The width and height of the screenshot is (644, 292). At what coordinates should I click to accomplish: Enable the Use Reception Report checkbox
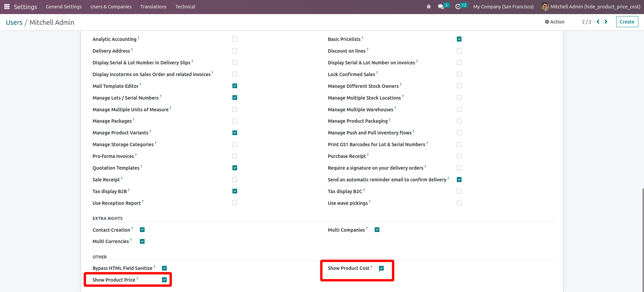[x=235, y=203]
